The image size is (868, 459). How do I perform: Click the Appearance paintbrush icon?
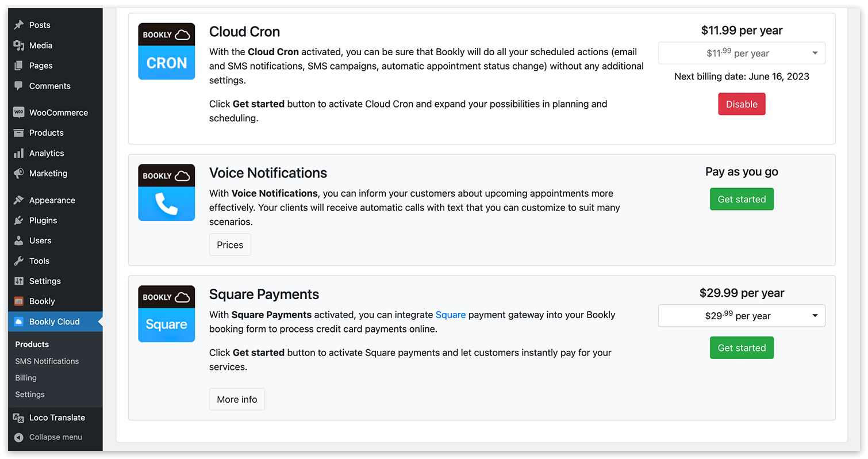coord(19,200)
